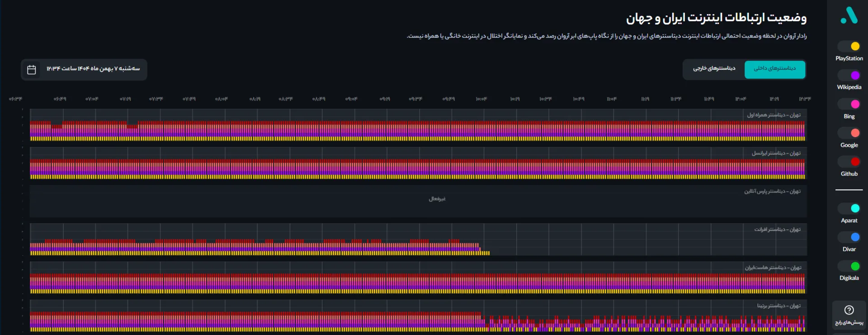This screenshot has width=868, height=335.
Task: Toggle the Wikipedia service switch
Action: [x=849, y=75]
